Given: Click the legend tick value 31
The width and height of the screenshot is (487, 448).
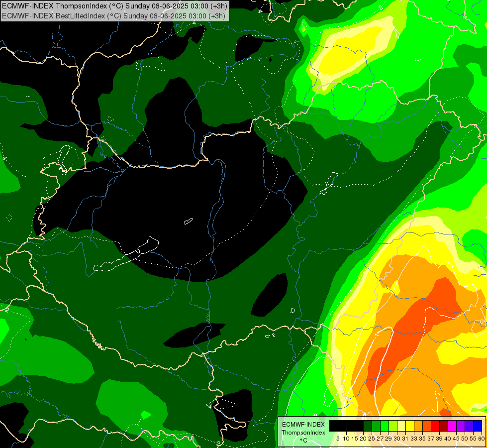Looking at the screenshot, I should [x=405, y=439].
